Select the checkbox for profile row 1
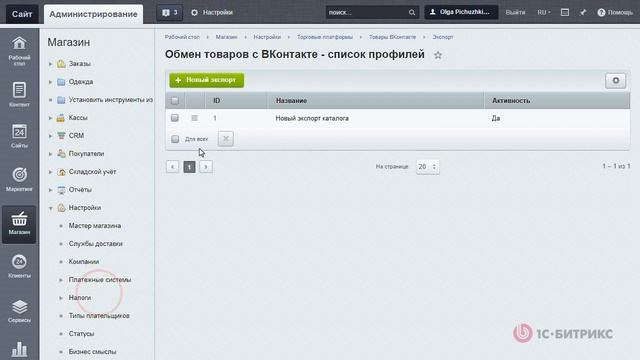 pos(175,118)
